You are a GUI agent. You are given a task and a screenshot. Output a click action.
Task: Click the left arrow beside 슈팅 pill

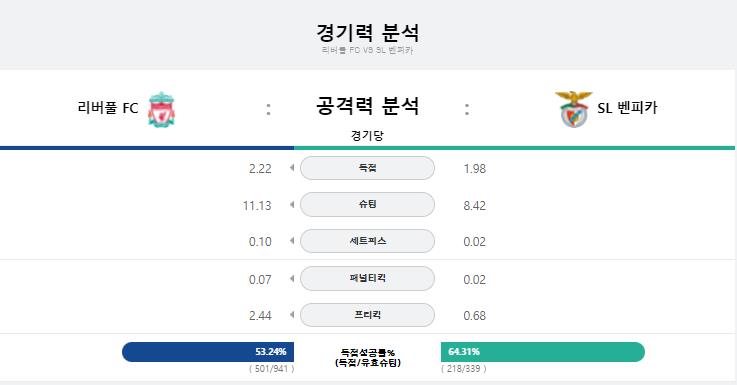point(292,204)
